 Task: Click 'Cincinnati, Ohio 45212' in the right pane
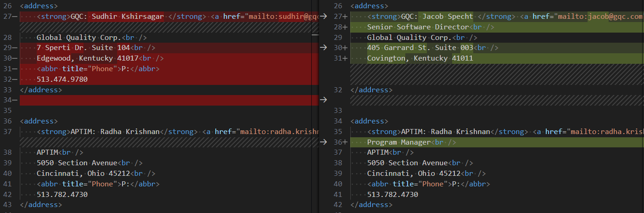click(414, 174)
